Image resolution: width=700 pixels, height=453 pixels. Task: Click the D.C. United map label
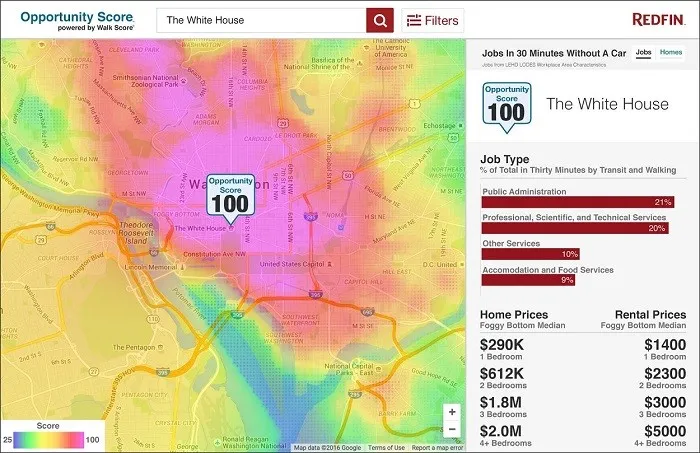point(440,265)
